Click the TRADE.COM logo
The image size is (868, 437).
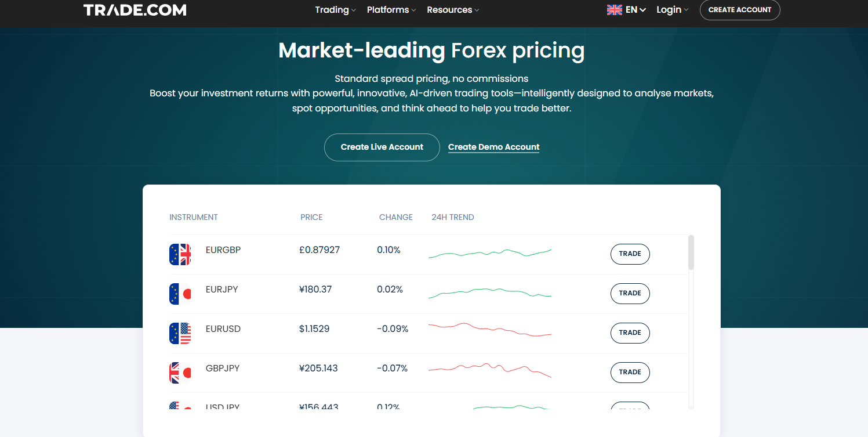[x=135, y=10]
